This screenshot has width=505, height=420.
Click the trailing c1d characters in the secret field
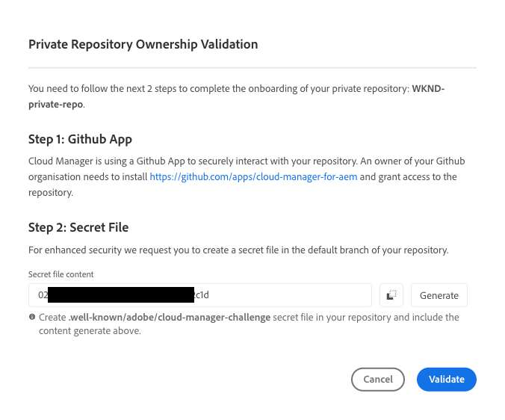(x=202, y=294)
